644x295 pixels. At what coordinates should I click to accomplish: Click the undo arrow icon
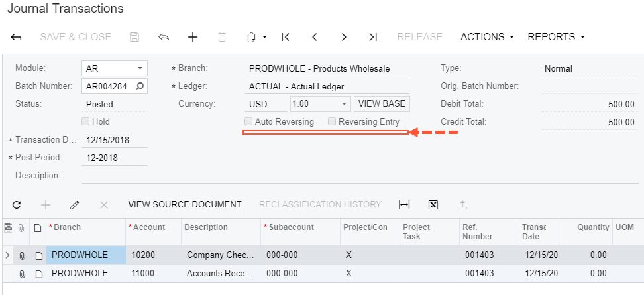point(164,37)
